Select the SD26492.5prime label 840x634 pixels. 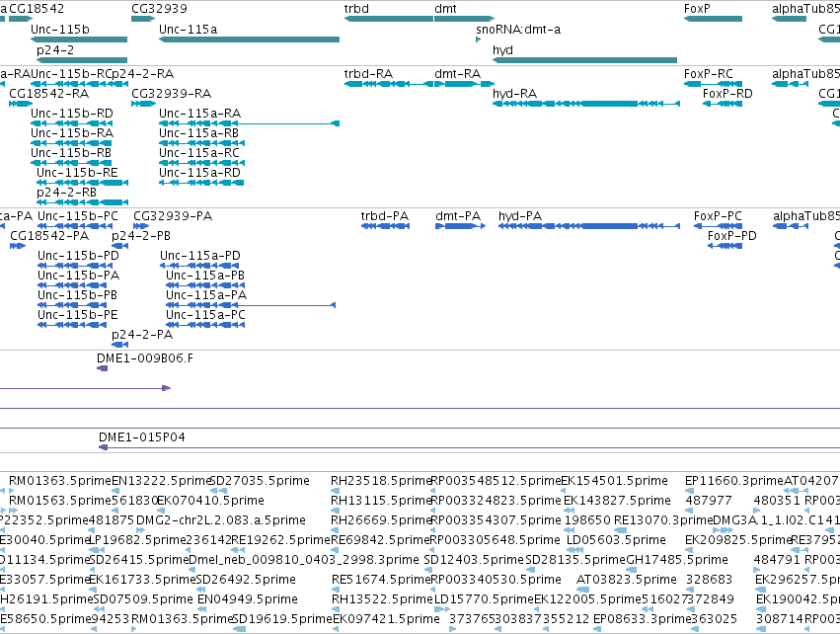tap(246, 580)
